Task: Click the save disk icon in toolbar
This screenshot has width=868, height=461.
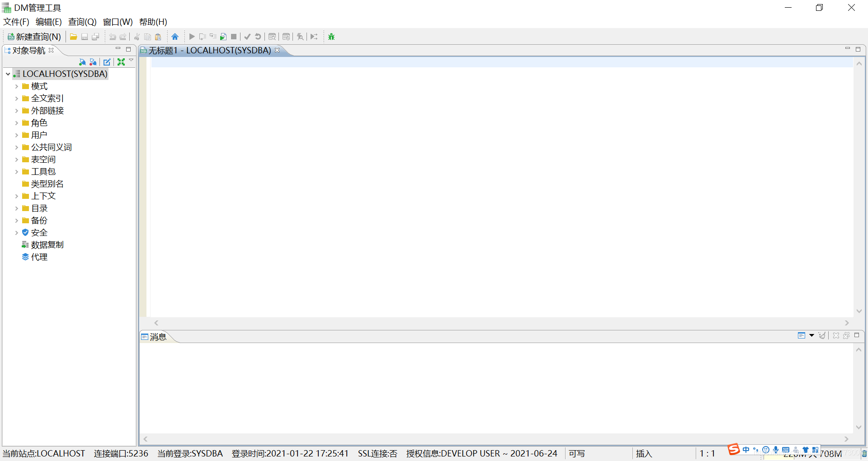Action: [85, 37]
